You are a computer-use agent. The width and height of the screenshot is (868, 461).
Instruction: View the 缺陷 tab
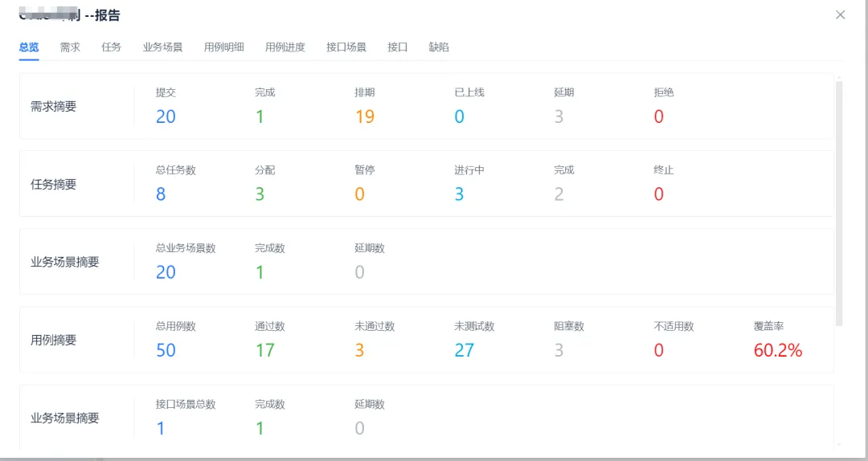click(x=439, y=47)
